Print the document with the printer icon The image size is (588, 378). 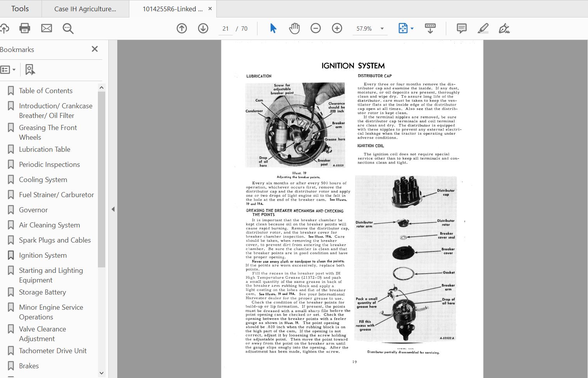tap(25, 28)
